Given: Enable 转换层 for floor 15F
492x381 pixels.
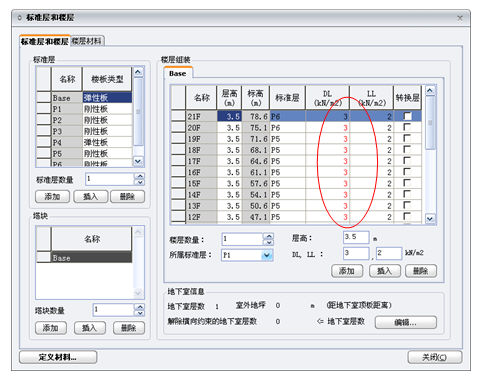Looking at the screenshot, I should click(x=407, y=183).
